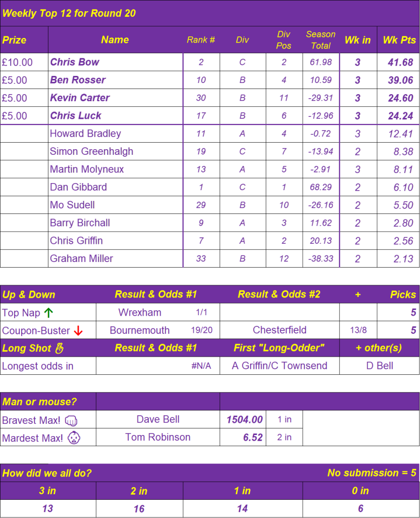This screenshot has height=518, width=420.
Task: Select the Martin Molyneux name cell
Action: tap(116, 169)
